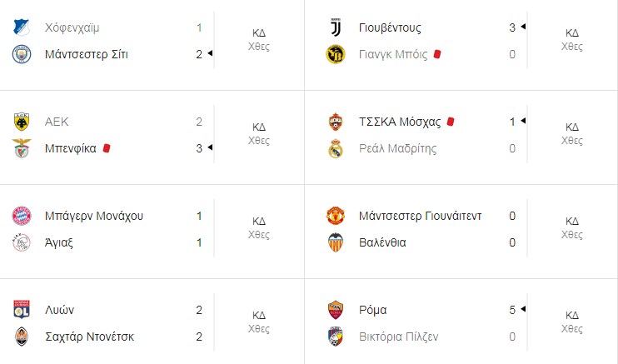This screenshot has height=364, width=618.
Task: Click the Hoffenheim club crest
Action: click(22, 27)
